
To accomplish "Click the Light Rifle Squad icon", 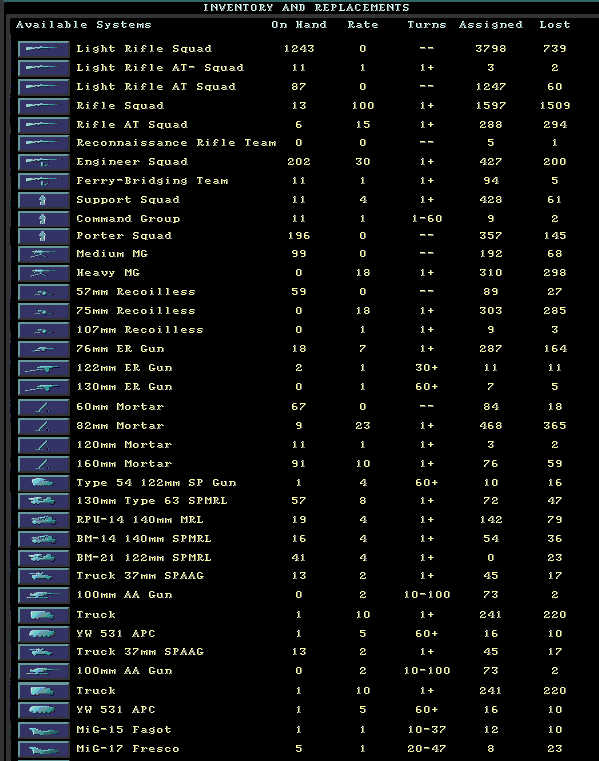I will (x=44, y=49).
